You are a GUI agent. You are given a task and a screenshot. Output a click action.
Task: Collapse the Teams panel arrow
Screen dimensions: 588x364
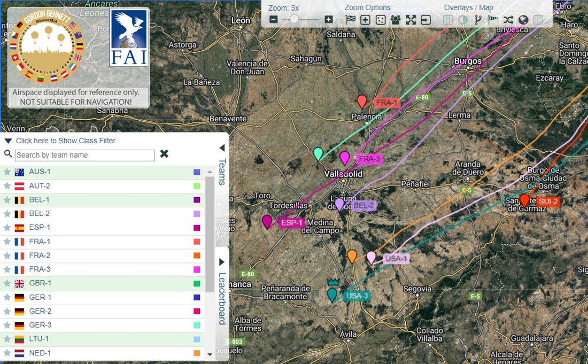click(x=222, y=148)
